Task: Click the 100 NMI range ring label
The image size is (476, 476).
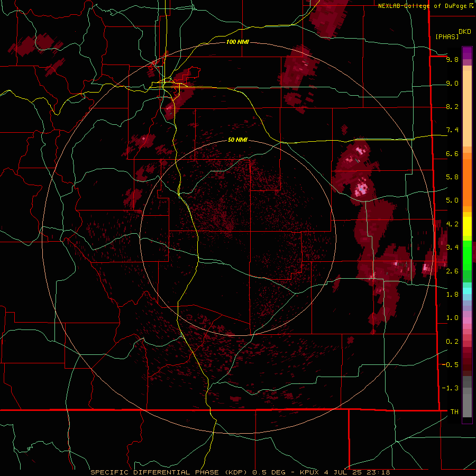Action: click(237, 42)
